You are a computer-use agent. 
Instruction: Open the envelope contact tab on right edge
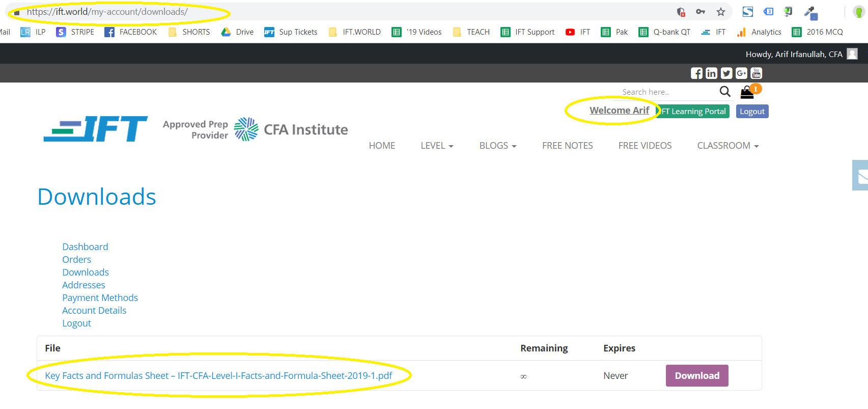(x=860, y=175)
